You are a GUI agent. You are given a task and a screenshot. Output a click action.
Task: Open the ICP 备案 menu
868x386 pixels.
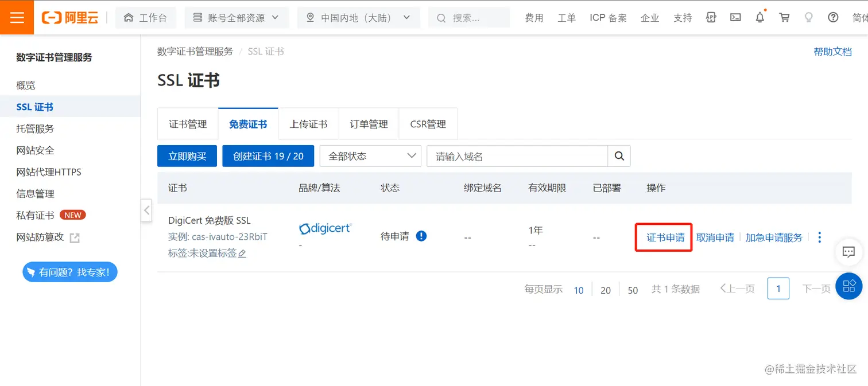click(x=608, y=18)
